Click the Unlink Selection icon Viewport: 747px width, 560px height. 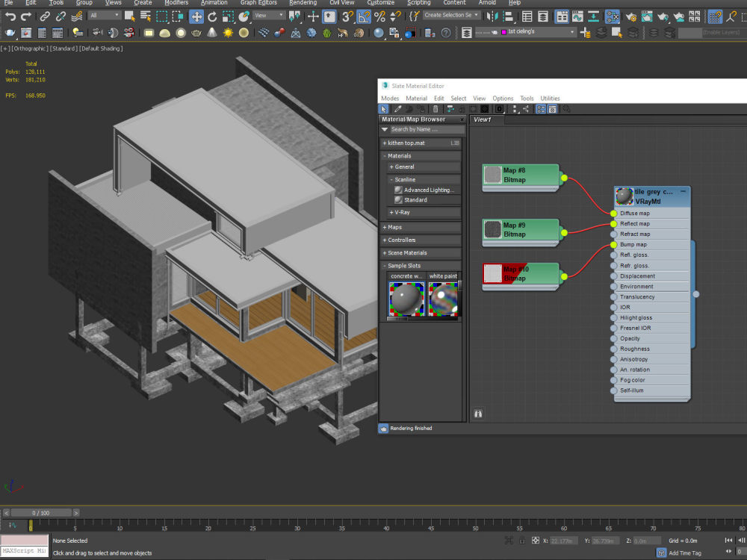[61, 16]
